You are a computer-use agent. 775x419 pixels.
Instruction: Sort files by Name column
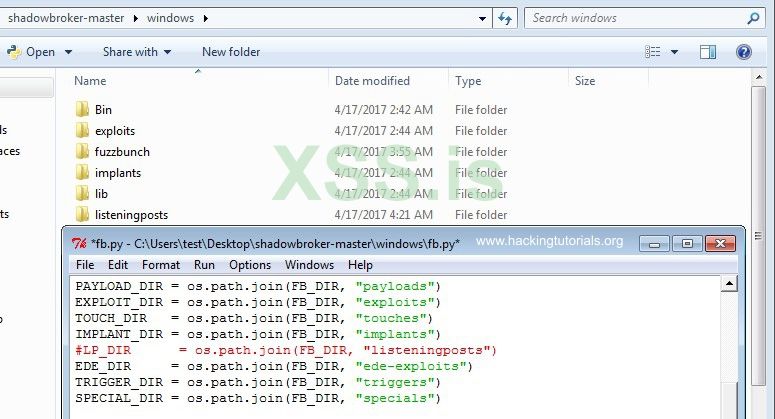(90, 81)
